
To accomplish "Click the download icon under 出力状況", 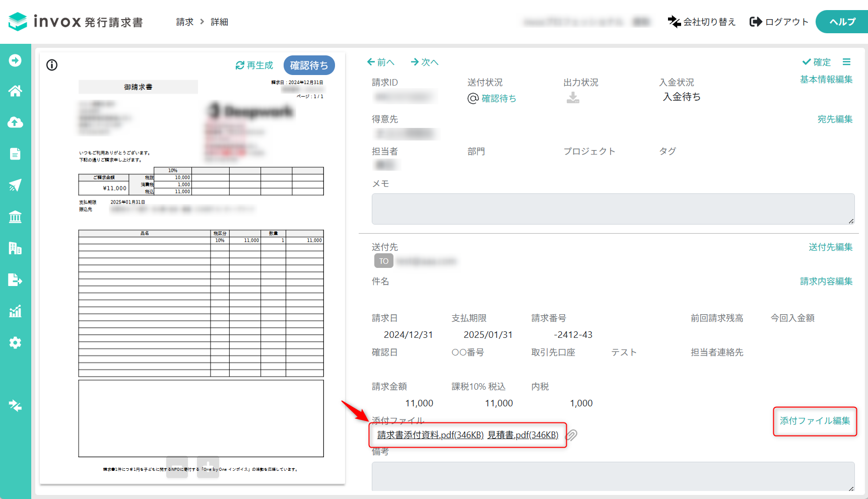I will (573, 98).
